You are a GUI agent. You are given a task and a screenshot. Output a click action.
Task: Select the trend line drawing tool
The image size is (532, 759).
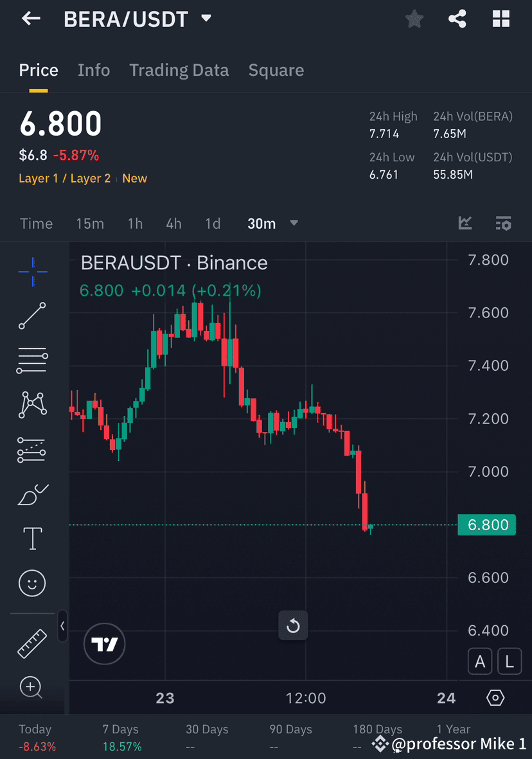[32, 316]
